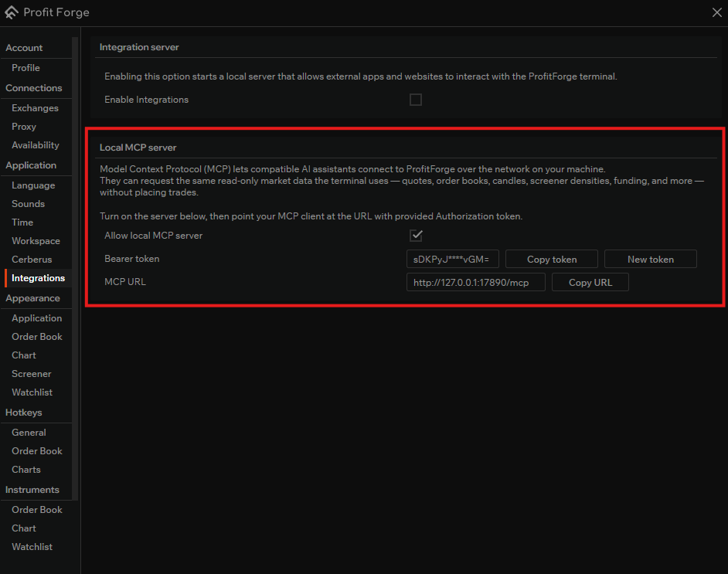The width and height of the screenshot is (728, 574).
Task: Generate a New token
Action: click(651, 259)
